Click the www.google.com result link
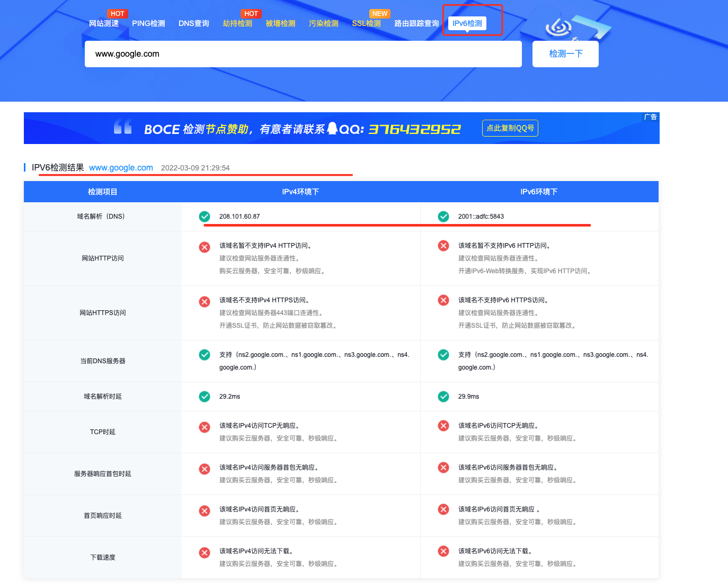The height and width of the screenshot is (584, 728). tap(121, 167)
